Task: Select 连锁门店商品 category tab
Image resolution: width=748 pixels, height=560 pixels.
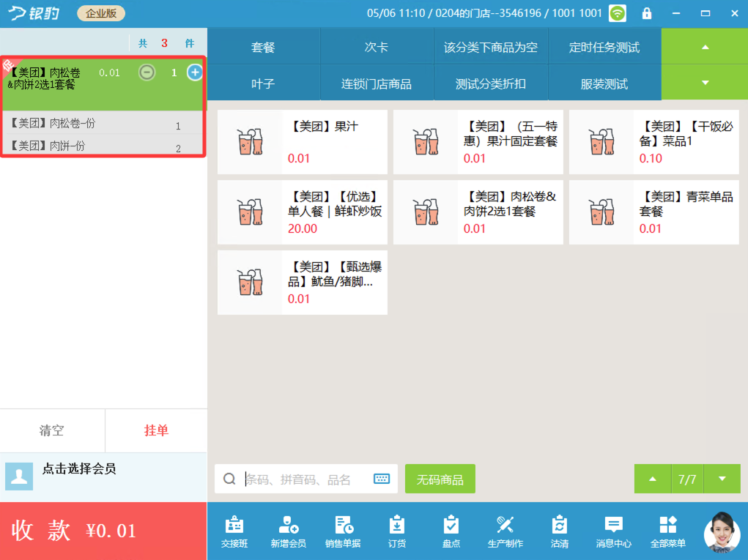Action: pos(377,83)
